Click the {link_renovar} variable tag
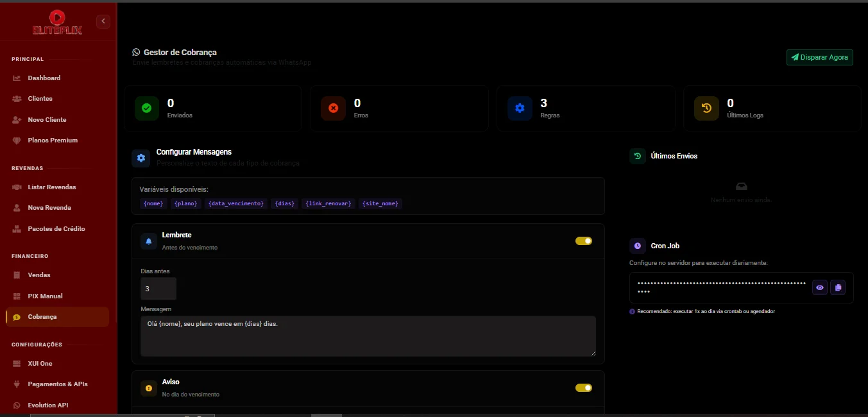The image size is (868, 417). click(328, 203)
